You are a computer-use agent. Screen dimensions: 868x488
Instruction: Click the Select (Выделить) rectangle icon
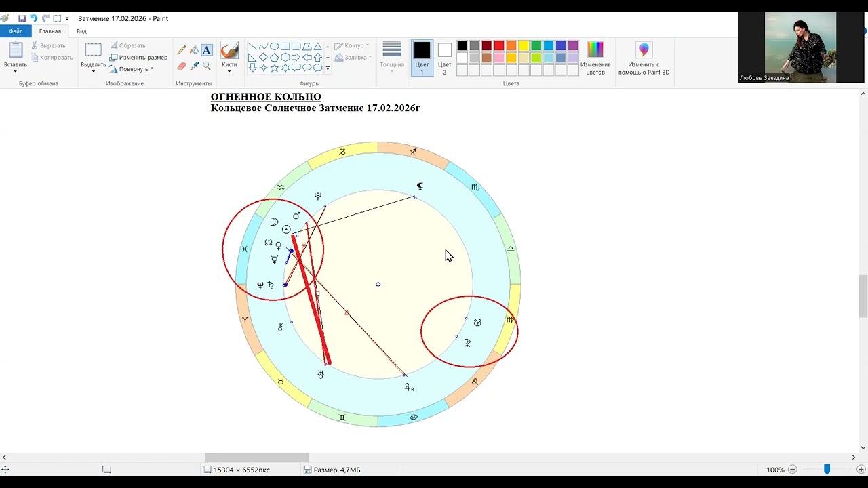(93, 50)
